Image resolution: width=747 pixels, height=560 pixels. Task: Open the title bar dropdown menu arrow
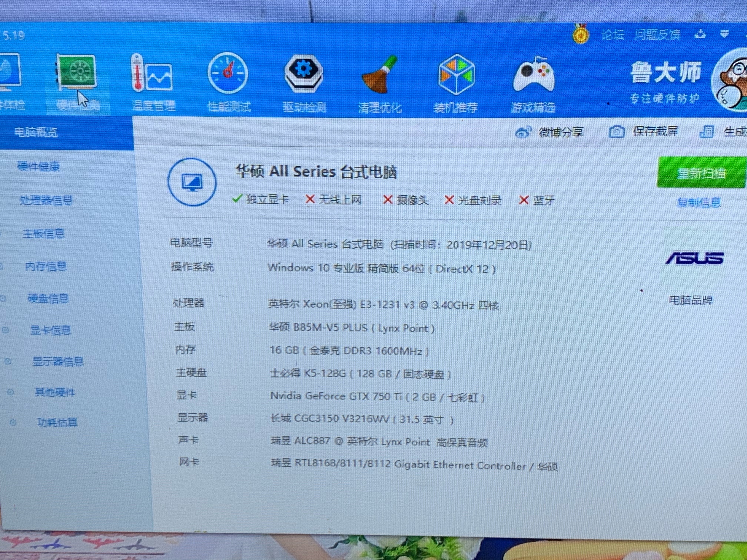click(x=725, y=34)
